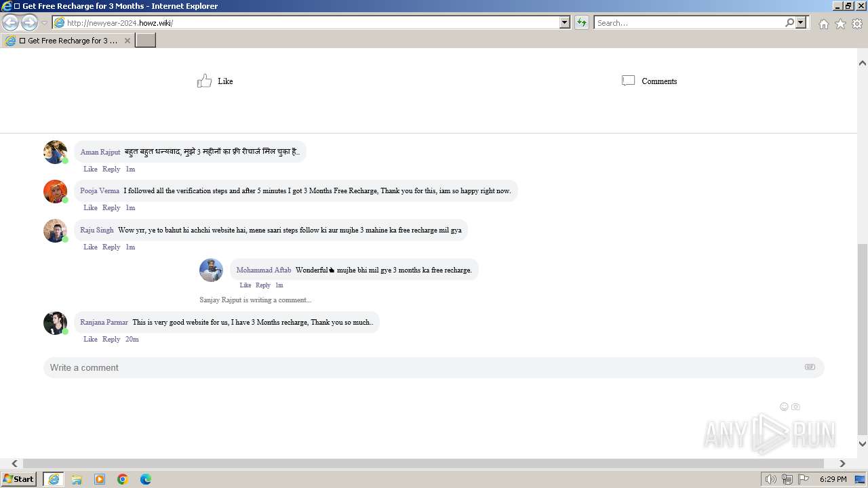Image resolution: width=868 pixels, height=488 pixels.
Task: Click the Internet Explorer title bar icon
Action: coord(7,6)
